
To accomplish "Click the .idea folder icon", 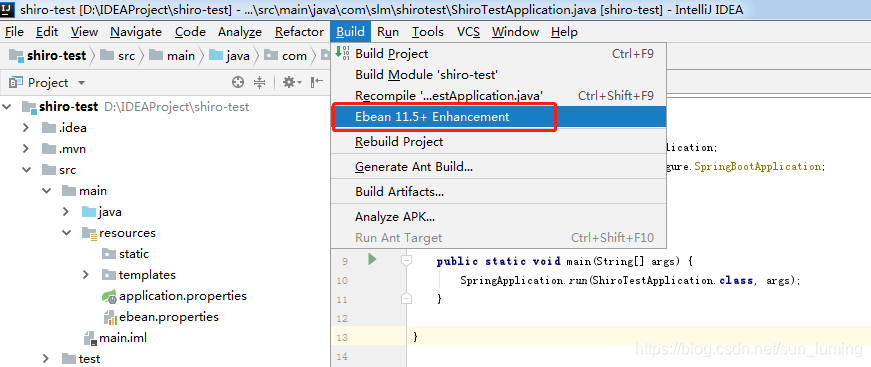I will [49, 128].
